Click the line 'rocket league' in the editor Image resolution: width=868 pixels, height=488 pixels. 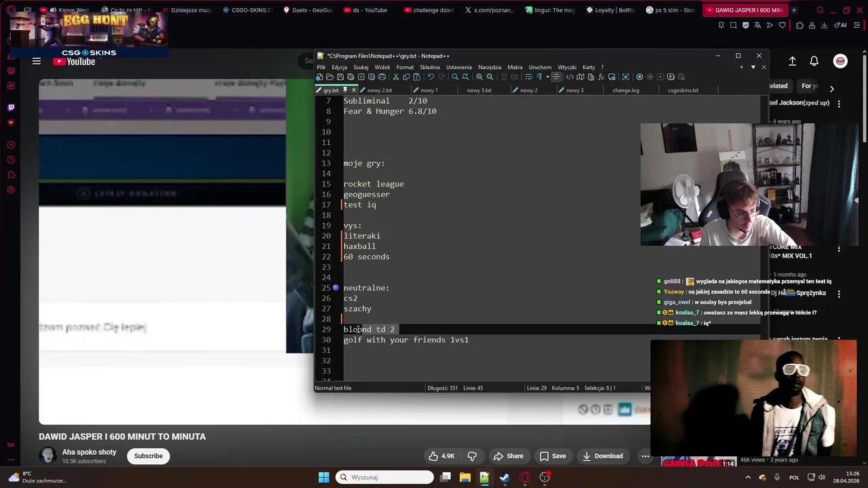(374, 184)
